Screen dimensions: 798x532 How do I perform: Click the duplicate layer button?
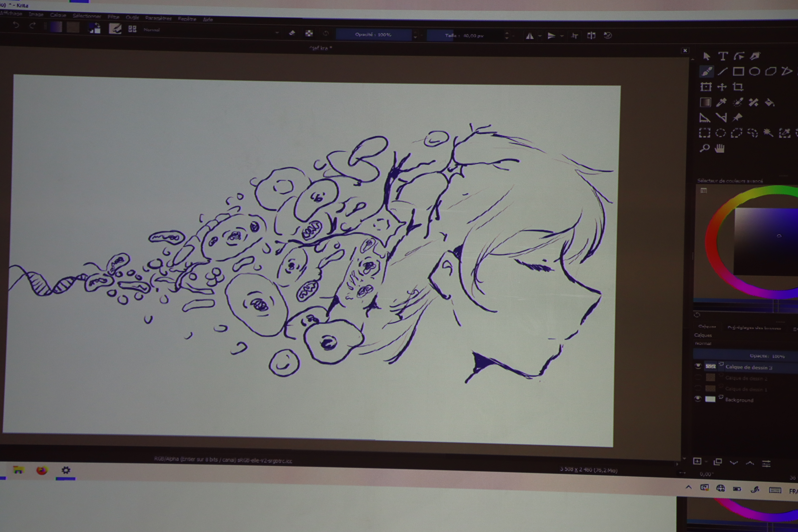click(718, 462)
